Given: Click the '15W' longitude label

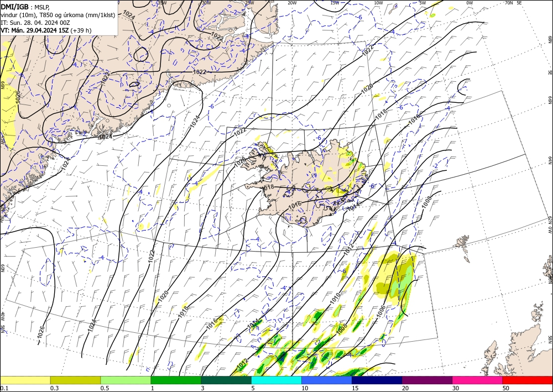Looking at the screenshot, I should pyautogui.click(x=335, y=2).
